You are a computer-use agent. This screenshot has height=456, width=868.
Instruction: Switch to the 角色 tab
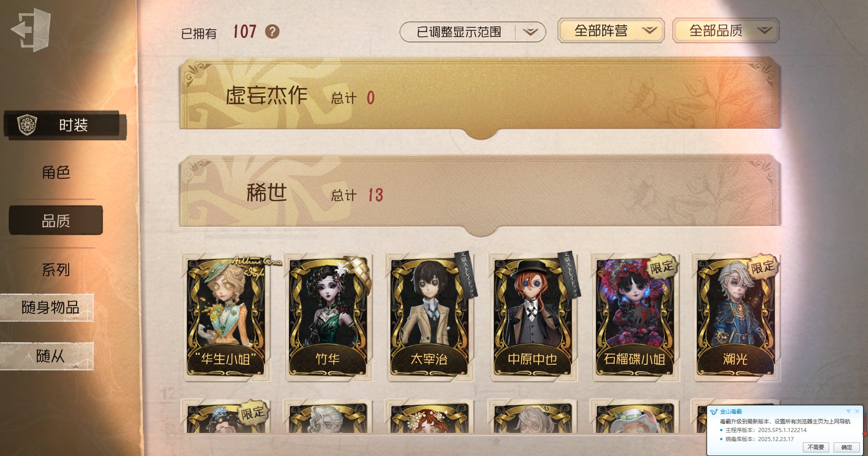pos(56,172)
